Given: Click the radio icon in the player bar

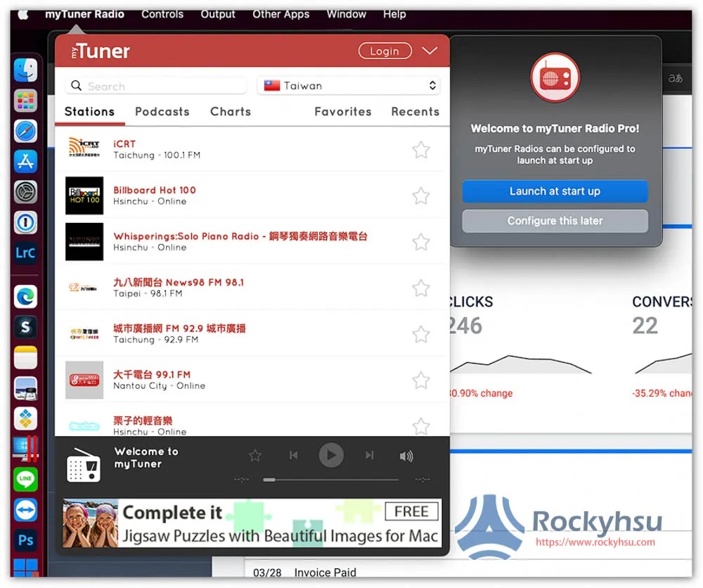Looking at the screenshot, I should [x=84, y=465].
